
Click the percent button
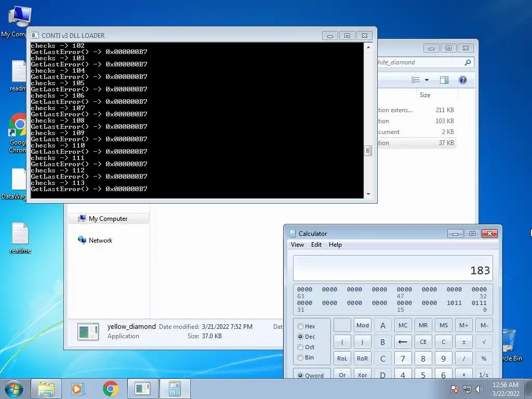click(x=484, y=358)
